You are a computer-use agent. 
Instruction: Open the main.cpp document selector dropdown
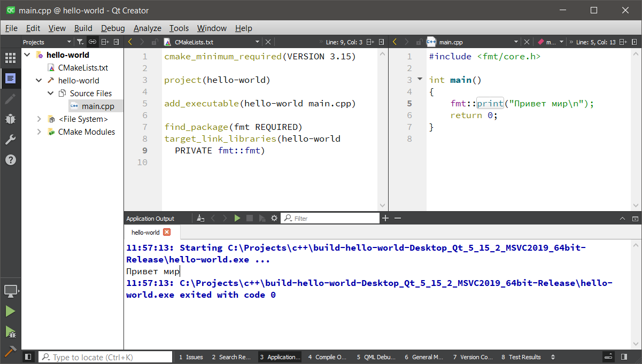point(516,42)
